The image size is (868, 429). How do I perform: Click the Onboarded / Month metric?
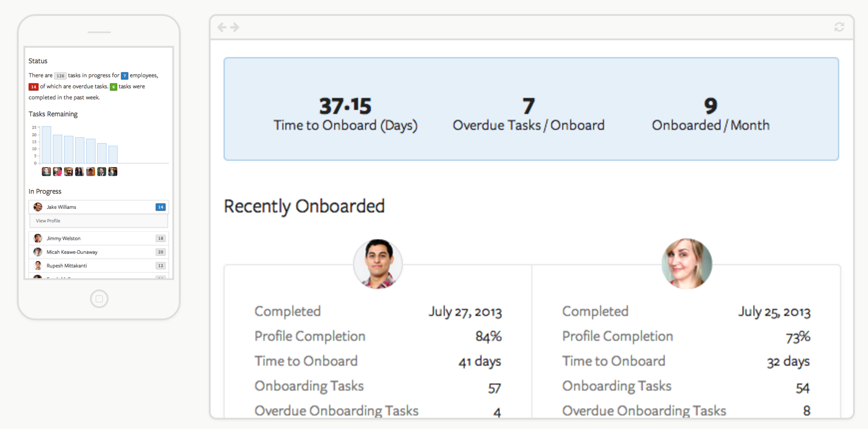710,114
